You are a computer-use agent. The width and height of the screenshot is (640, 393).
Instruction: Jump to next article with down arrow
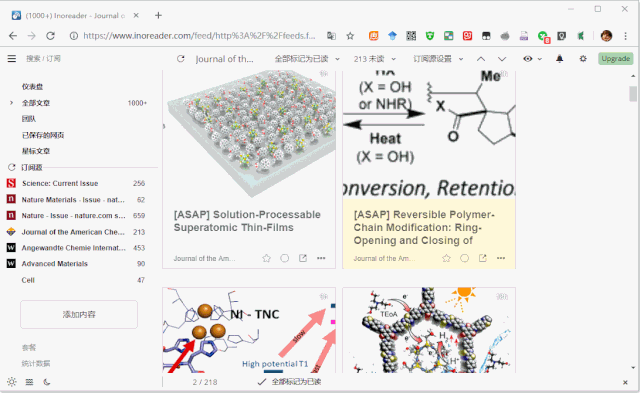click(x=502, y=59)
